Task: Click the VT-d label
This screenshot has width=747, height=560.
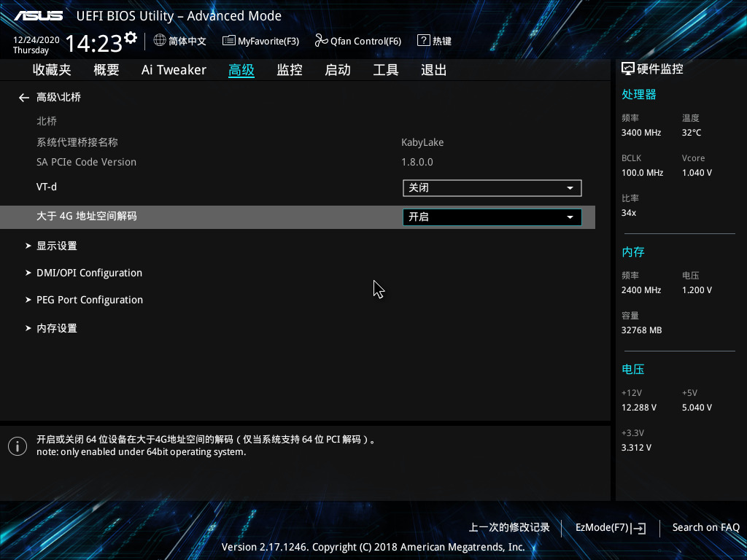Action: (x=47, y=187)
